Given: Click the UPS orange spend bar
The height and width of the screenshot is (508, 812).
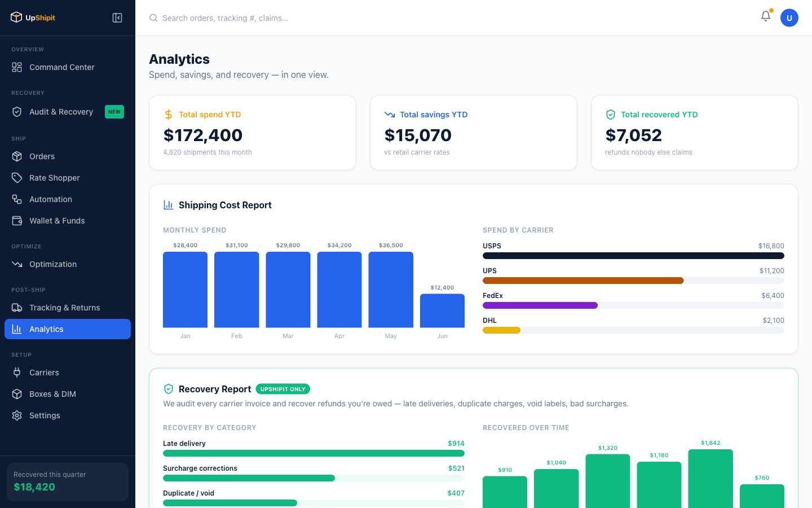Looking at the screenshot, I should (583, 281).
